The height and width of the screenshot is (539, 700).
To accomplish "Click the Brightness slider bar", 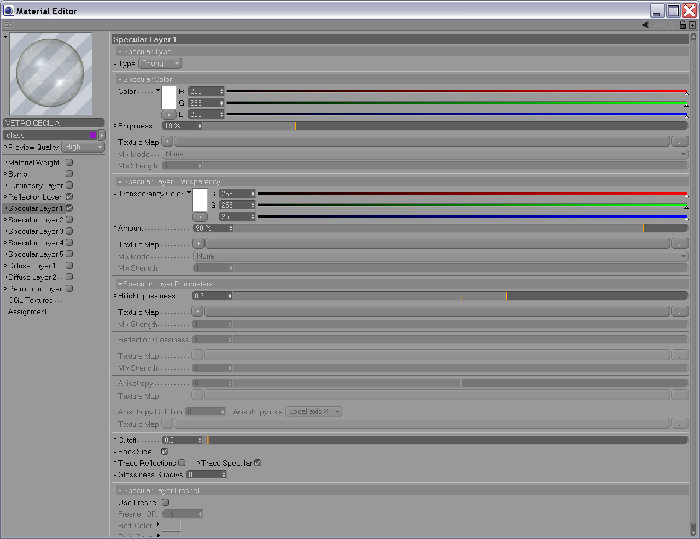I will pos(446,126).
